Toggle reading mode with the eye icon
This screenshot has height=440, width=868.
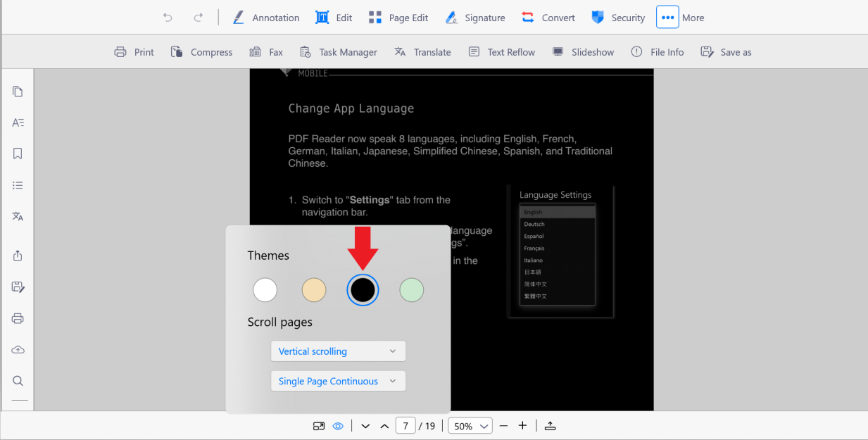(338, 426)
